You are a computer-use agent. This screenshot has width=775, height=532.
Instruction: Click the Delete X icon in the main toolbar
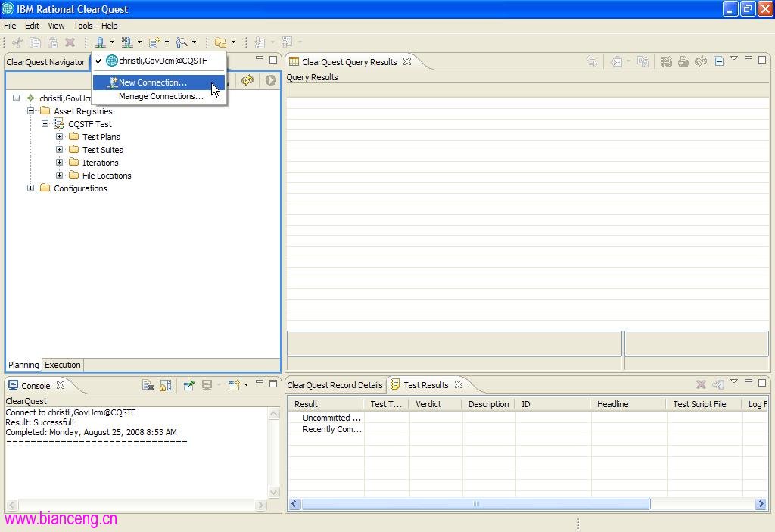[x=70, y=42]
